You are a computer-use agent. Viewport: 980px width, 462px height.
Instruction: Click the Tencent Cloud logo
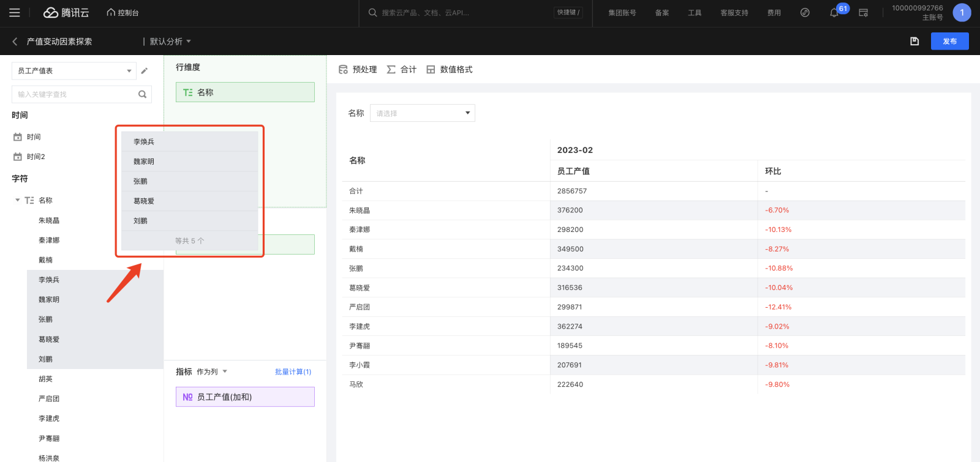click(x=66, y=13)
